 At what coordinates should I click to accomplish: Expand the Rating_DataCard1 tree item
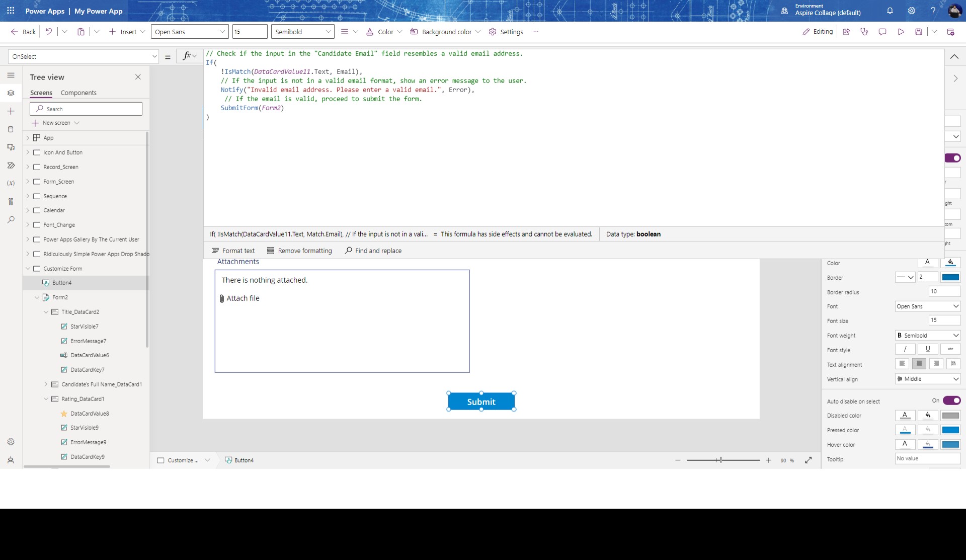tap(46, 398)
